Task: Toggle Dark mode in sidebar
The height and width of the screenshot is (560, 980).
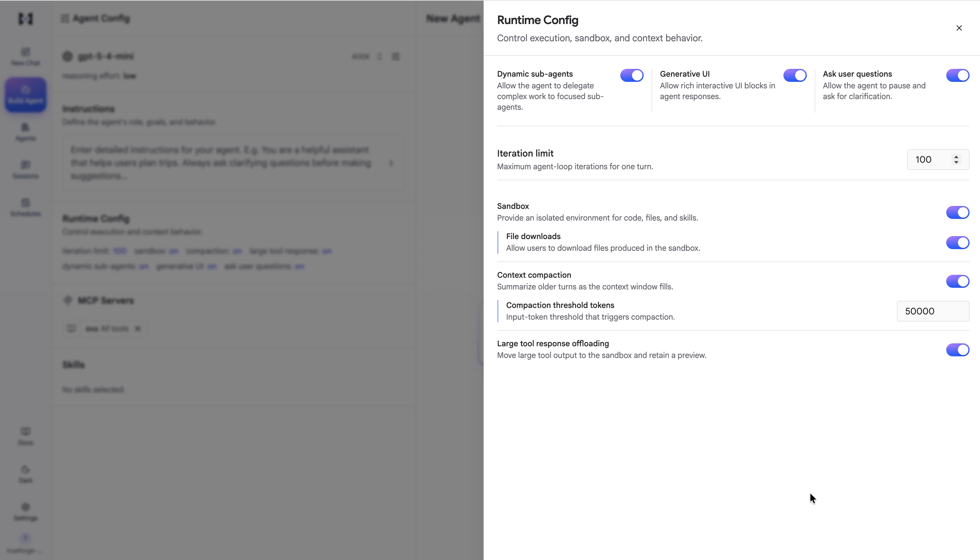Action: [x=25, y=474]
